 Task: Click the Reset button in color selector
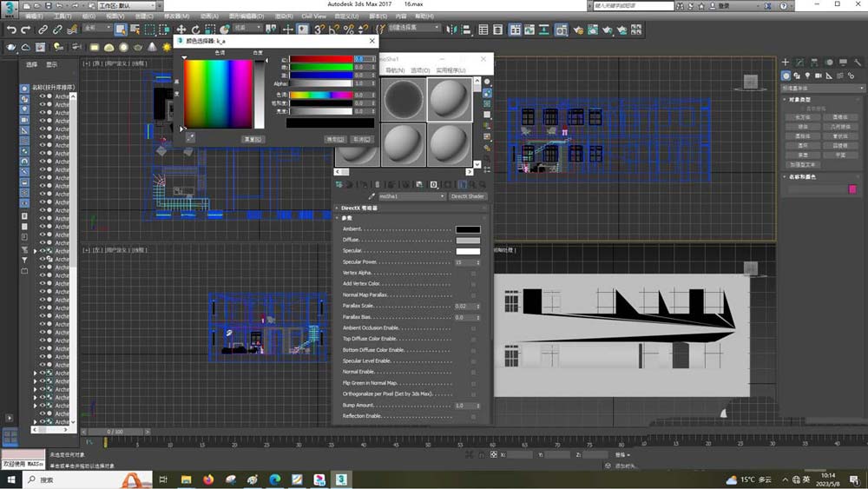click(252, 139)
